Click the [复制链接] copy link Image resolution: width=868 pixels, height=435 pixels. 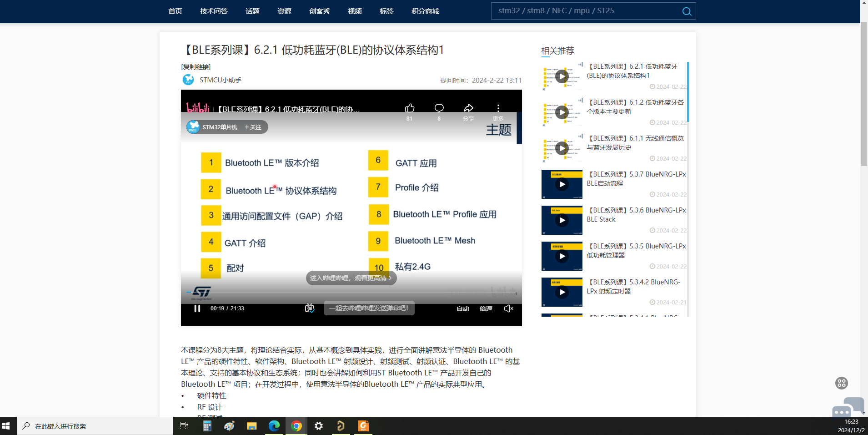(x=196, y=67)
